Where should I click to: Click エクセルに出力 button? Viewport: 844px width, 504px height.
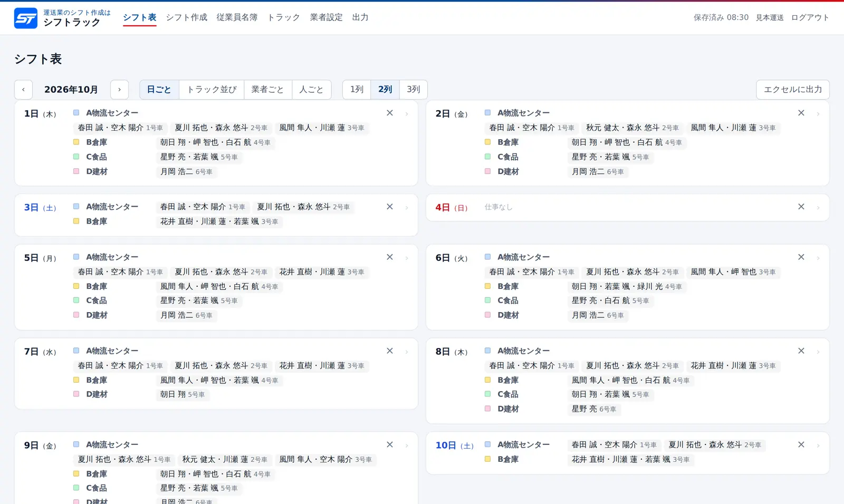(793, 90)
